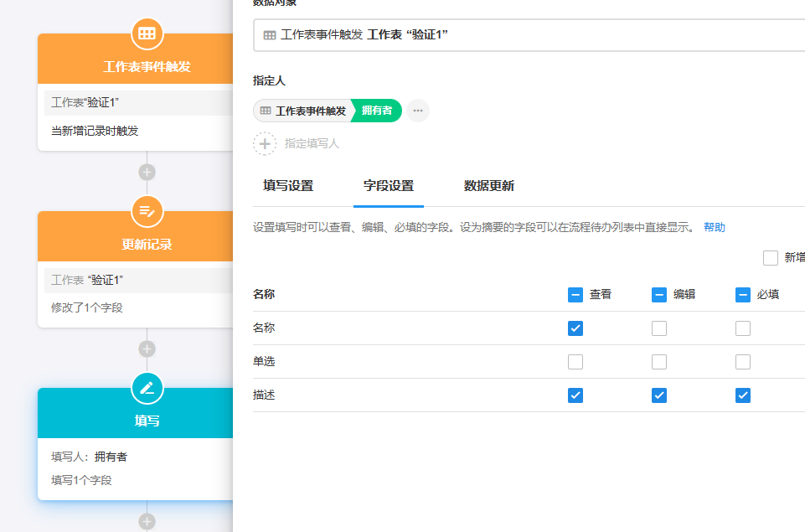Open the more options ellipsis beside 拥有者
This screenshot has height=532, width=805.
[418, 111]
